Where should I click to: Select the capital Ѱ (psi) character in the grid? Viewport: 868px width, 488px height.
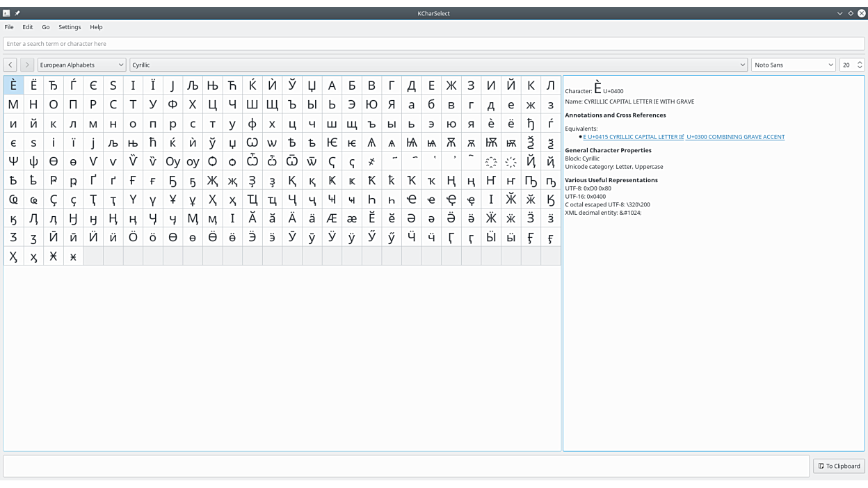tap(13, 161)
